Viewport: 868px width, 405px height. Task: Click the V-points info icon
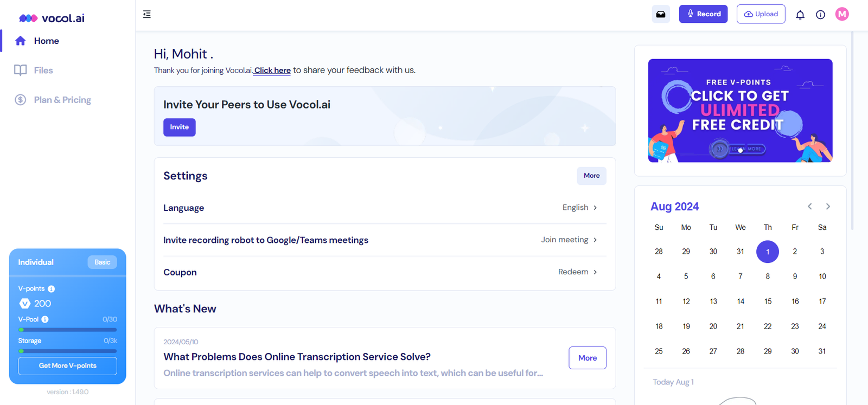52,289
